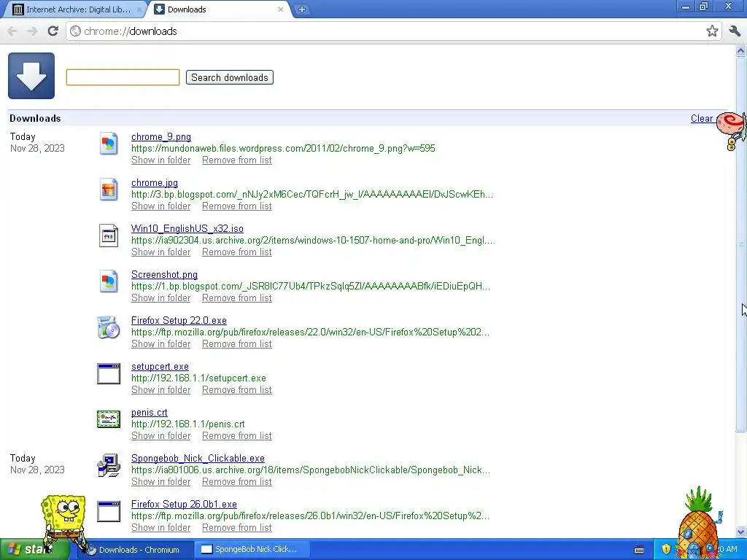Click the setupcert.exe file icon
The height and width of the screenshot is (560, 747).
pyautogui.click(x=109, y=373)
